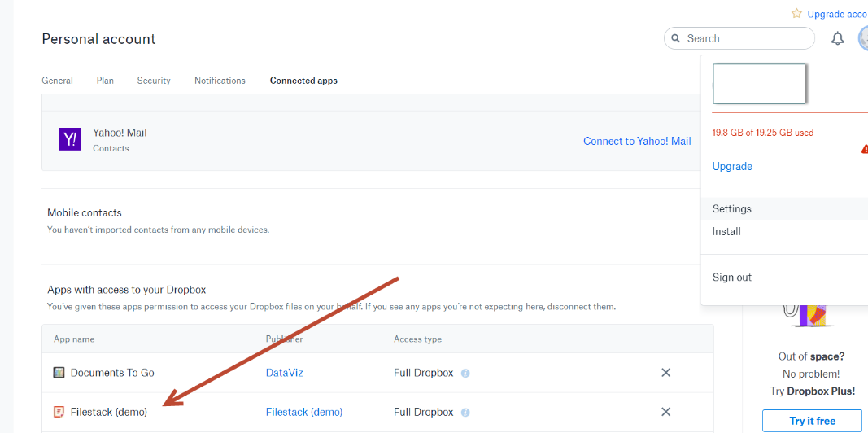Show info for Filestack Full Dropbox access

tap(465, 413)
